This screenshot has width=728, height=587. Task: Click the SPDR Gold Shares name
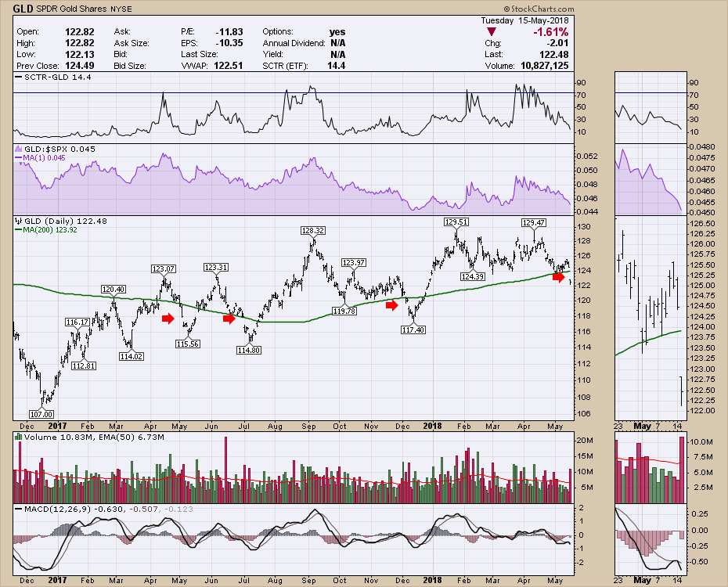coord(71,9)
